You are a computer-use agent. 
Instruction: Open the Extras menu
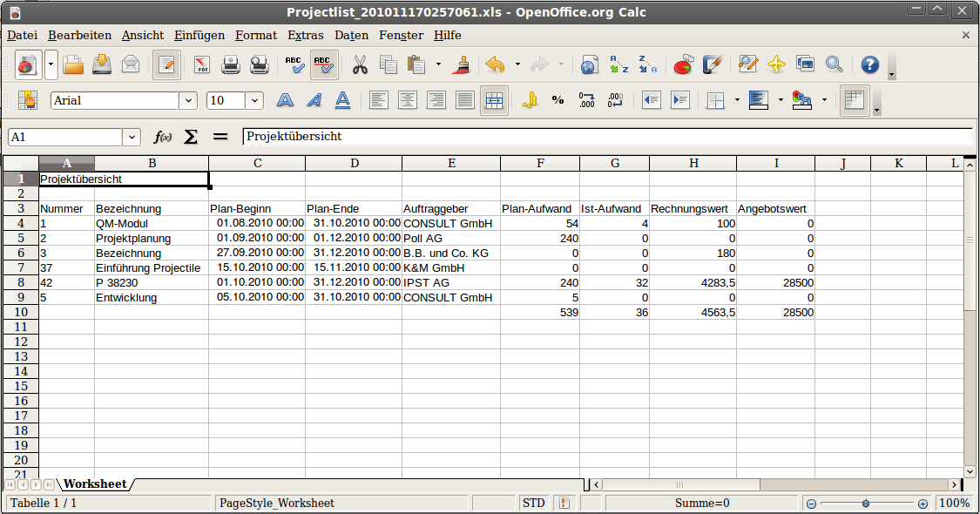click(305, 36)
